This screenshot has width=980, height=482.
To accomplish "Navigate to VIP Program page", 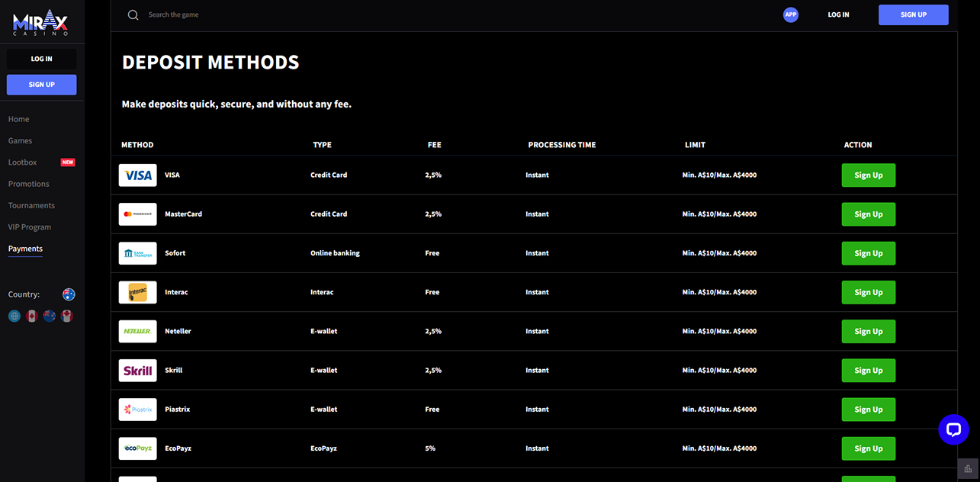I will pos(30,227).
